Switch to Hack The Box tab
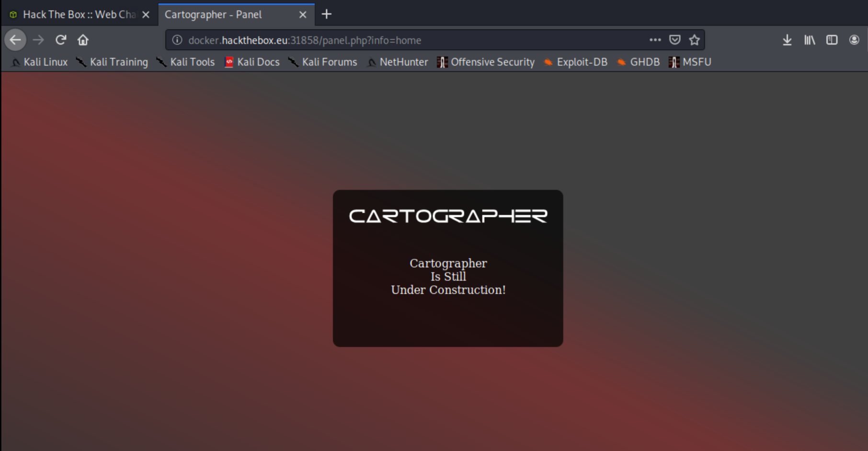Image resolution: width=868 pixels, height=451 pixels. click(77, 14)
